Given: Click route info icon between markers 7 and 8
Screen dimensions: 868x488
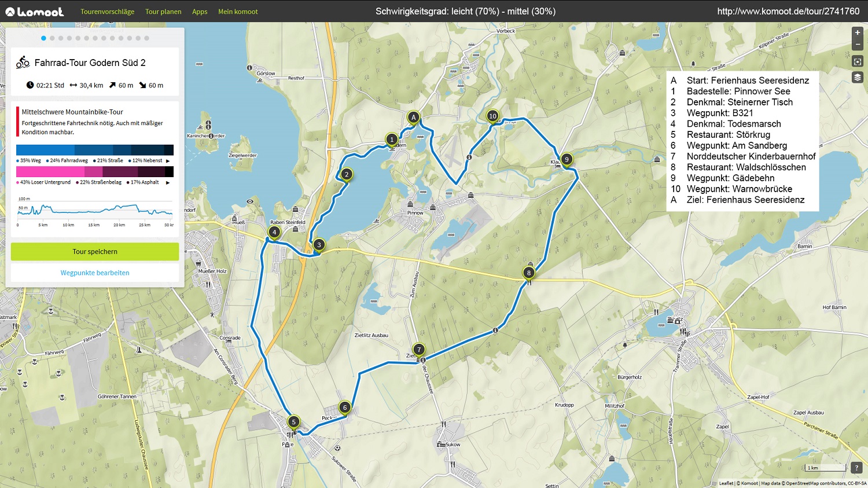Looking at the screenshot, I should [495, 331].
